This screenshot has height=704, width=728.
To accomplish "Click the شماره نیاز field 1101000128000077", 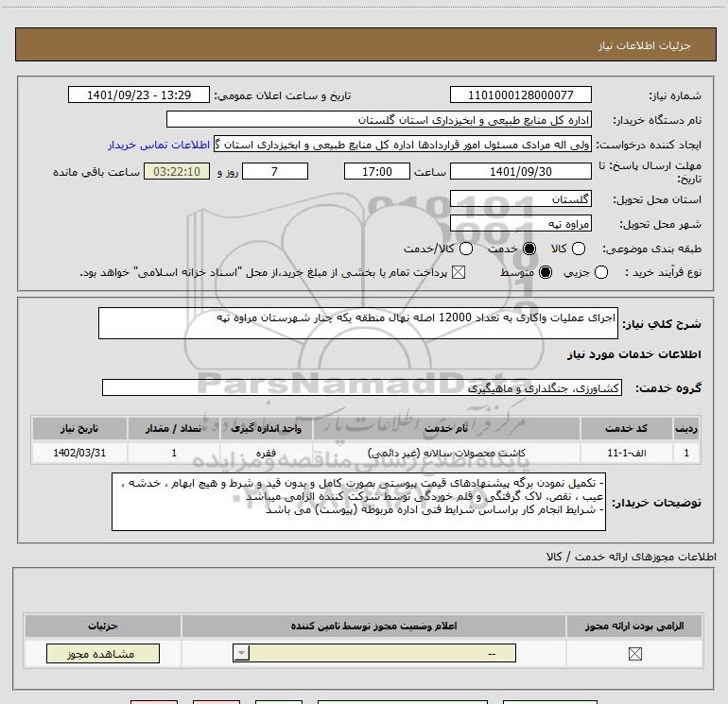I will (520, 94).
